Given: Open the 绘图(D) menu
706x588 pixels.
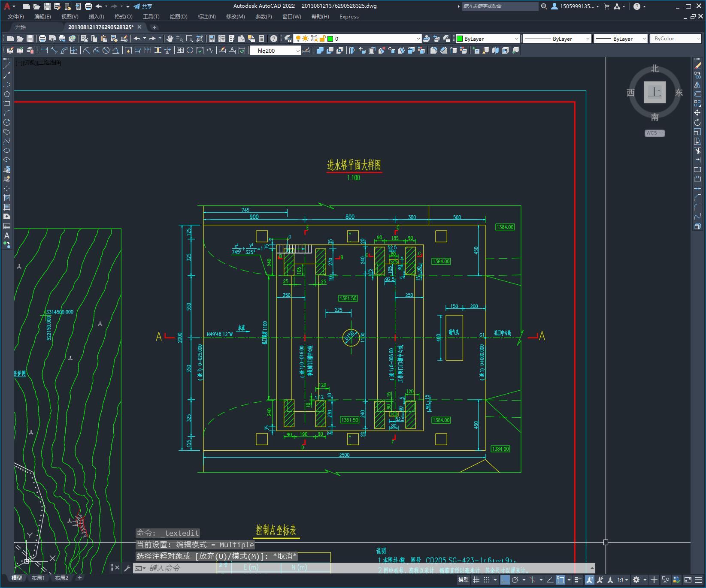Looking at the screenshot, I should click(179, 16).
